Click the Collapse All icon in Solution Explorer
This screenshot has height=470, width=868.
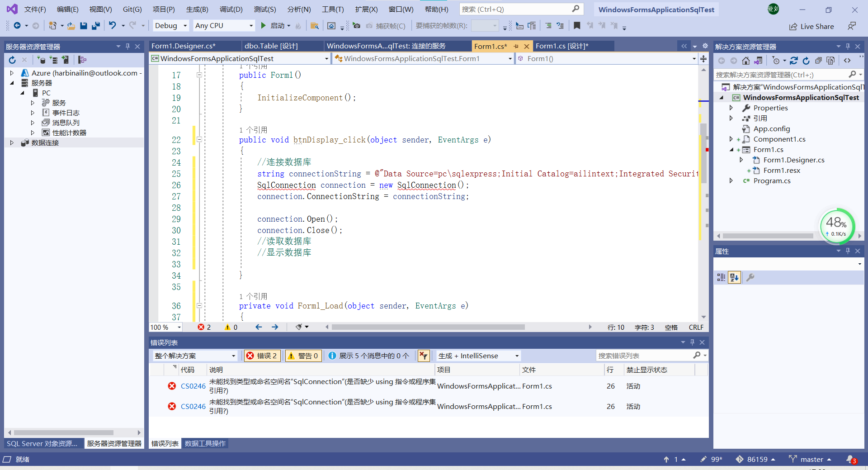click(x=819, y=60)
